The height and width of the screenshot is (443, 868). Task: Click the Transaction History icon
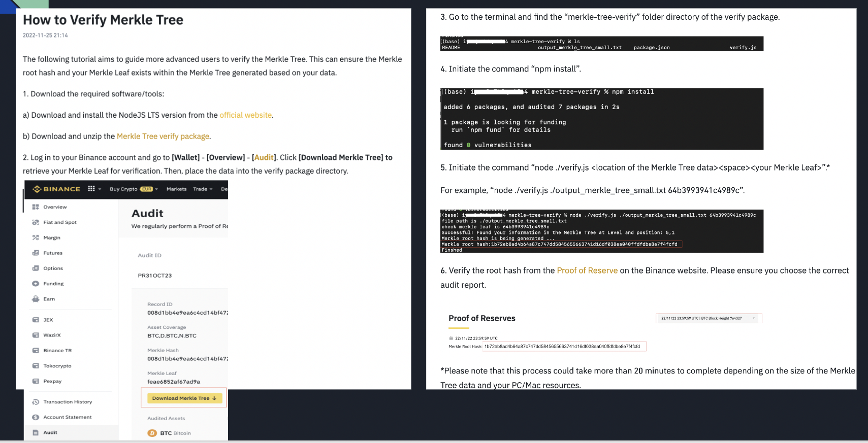[x=36, y=402]
